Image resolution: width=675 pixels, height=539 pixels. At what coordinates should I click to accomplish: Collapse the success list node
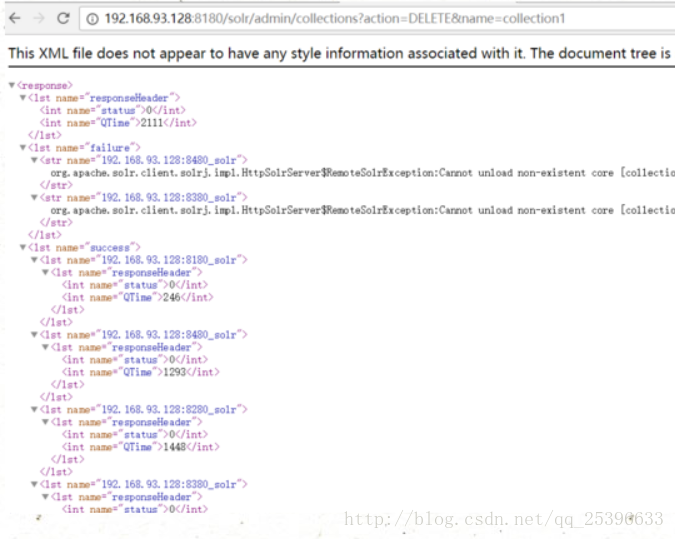(23, 247)
